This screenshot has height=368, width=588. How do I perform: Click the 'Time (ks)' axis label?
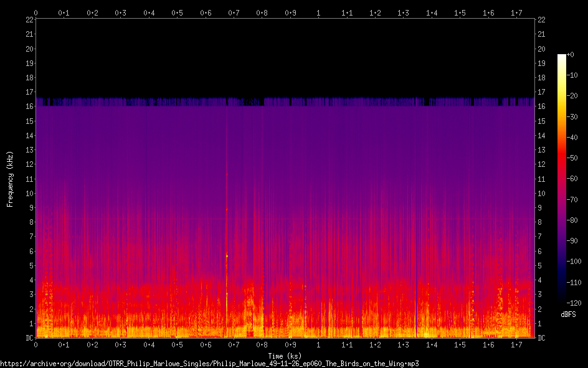tap(285, 356)
